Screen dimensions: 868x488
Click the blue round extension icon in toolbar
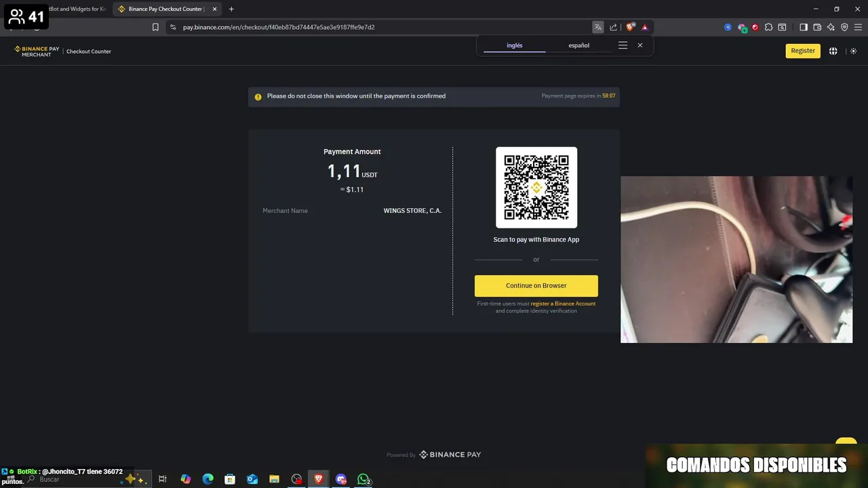pos(728,27)
